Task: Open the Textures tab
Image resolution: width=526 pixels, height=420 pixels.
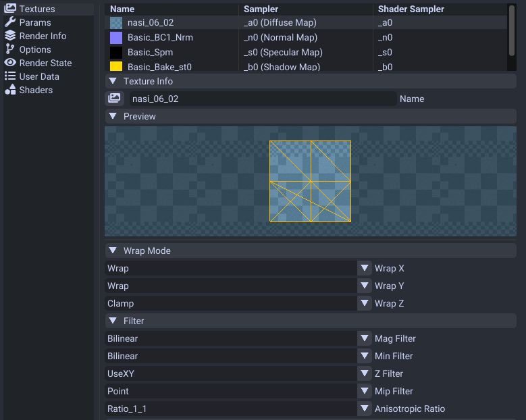Action: [x=49, y=9]
